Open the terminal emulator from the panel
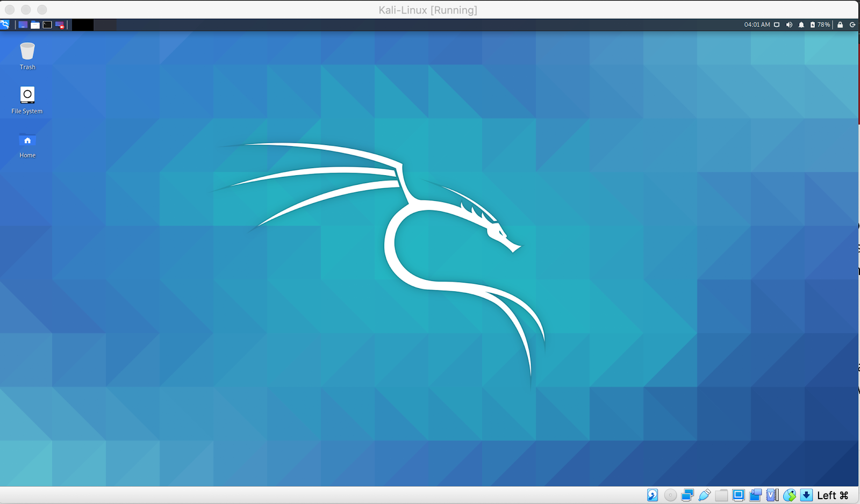Viewport: 860px width, 504px height. coord(47,25)
